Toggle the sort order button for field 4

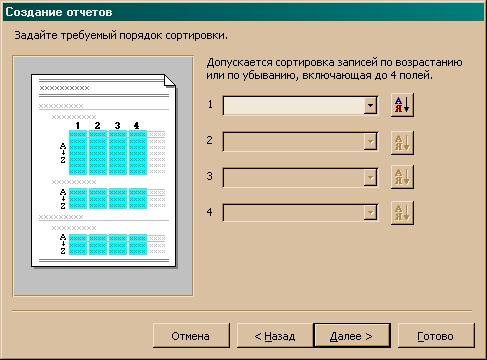402,213
